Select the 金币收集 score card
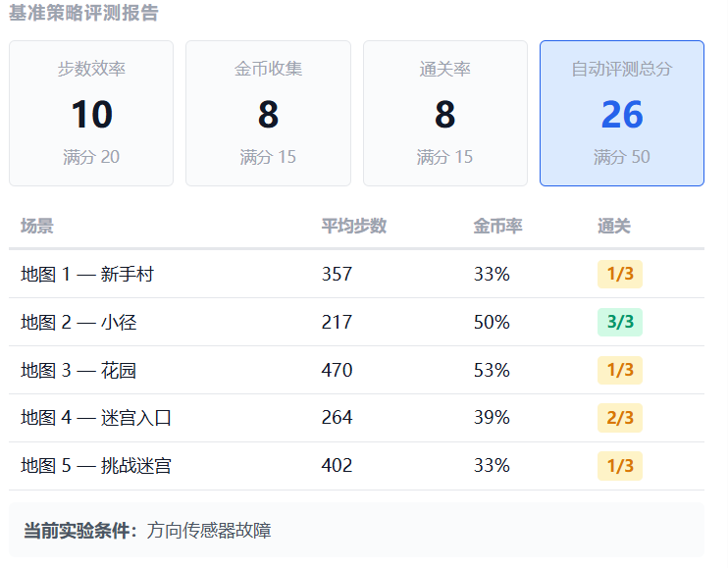This screenshot has height=568, width=728. pyautogui.click(x=269, y=113)
